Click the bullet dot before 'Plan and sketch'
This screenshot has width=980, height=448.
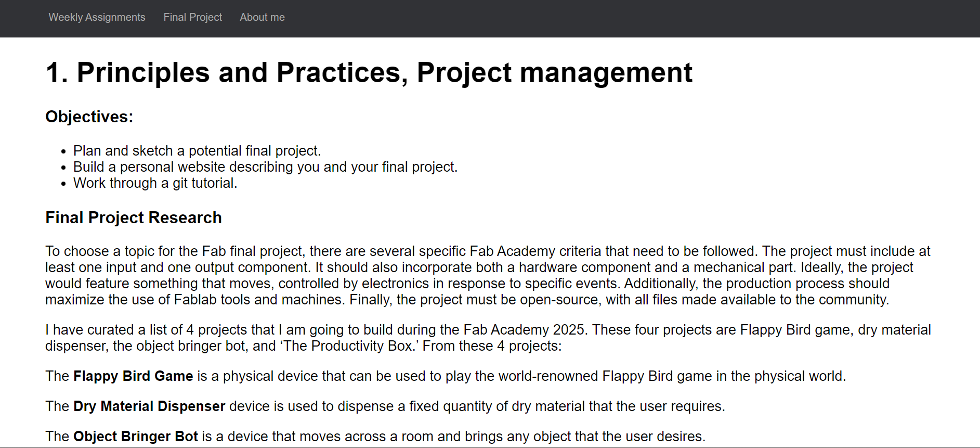tap(63, 152)
